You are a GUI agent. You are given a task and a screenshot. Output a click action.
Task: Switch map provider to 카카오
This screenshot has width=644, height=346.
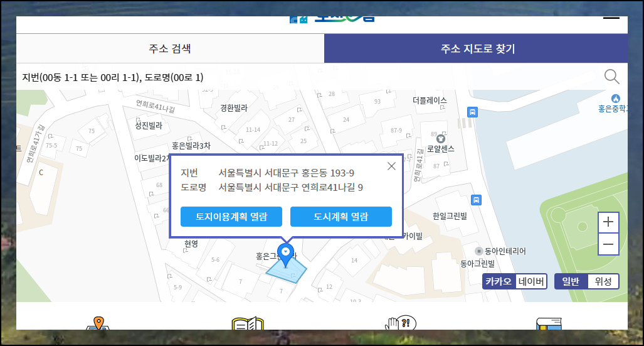click(x=498, y=281)
